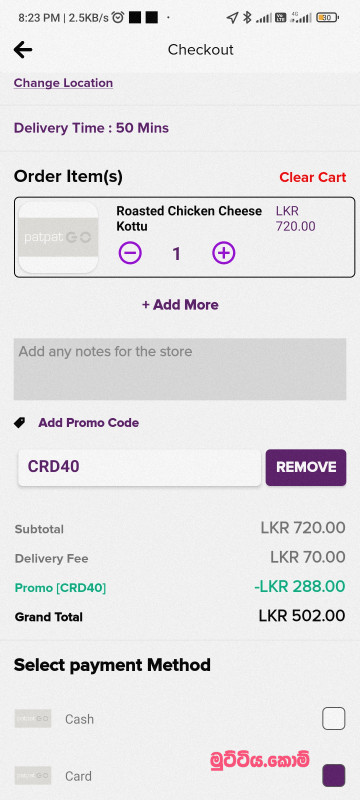
Task: Expand the Add Promo Code section
Action: (x=88, y=422)
